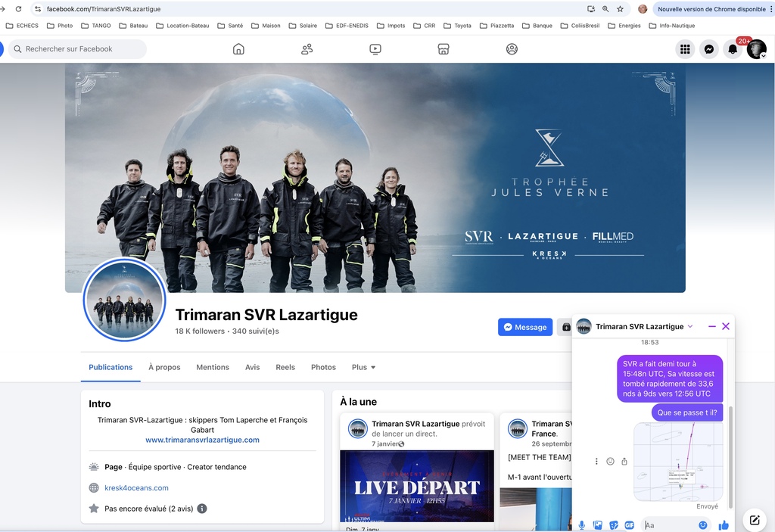Open the Facebook menu grid icon

coord(685,49)
